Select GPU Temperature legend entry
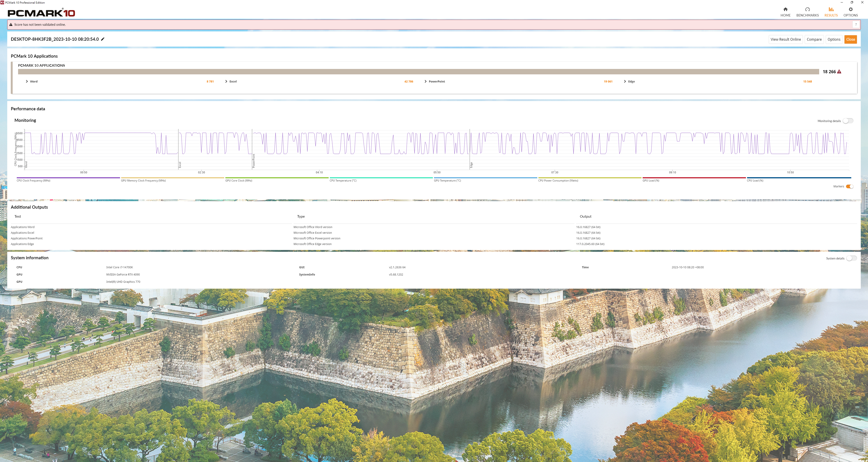 click(486, 179)
